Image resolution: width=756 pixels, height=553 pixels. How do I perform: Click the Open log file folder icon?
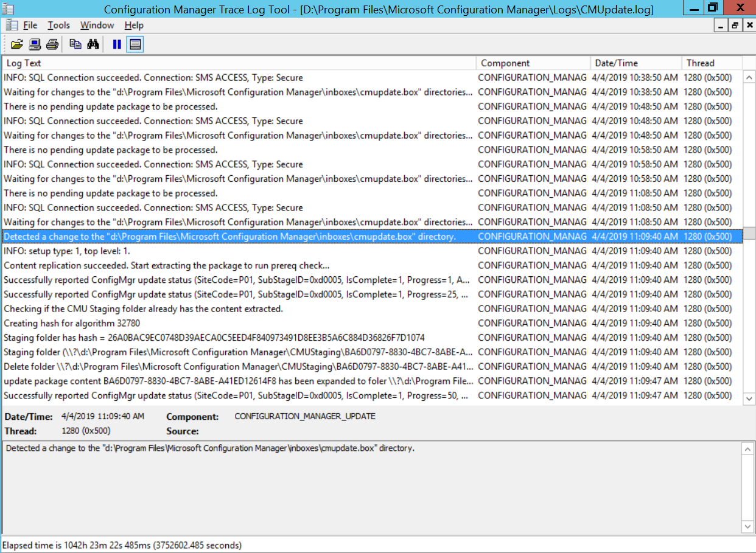point(16,44)
